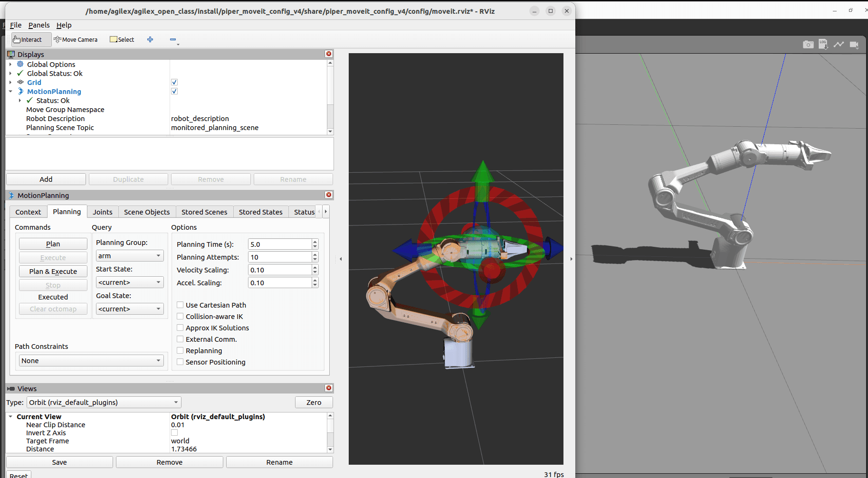Expand the Global Options tree item

pyautogui.click(x=10, y=64)
